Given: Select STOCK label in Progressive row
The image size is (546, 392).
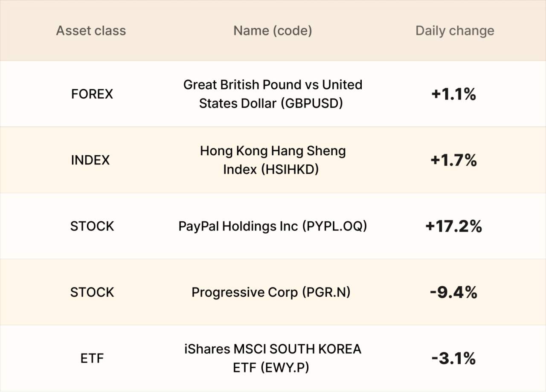Looking at the screenshot, I should tap(92, 292).
